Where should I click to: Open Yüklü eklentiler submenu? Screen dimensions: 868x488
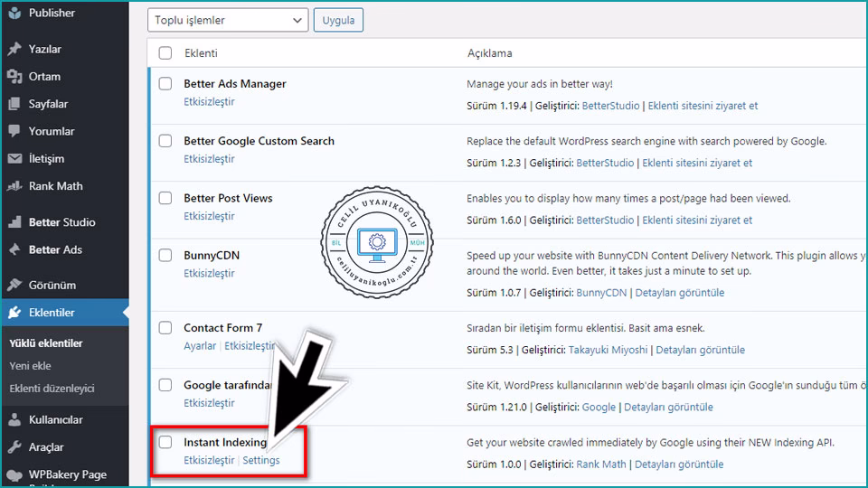(46, 343)
